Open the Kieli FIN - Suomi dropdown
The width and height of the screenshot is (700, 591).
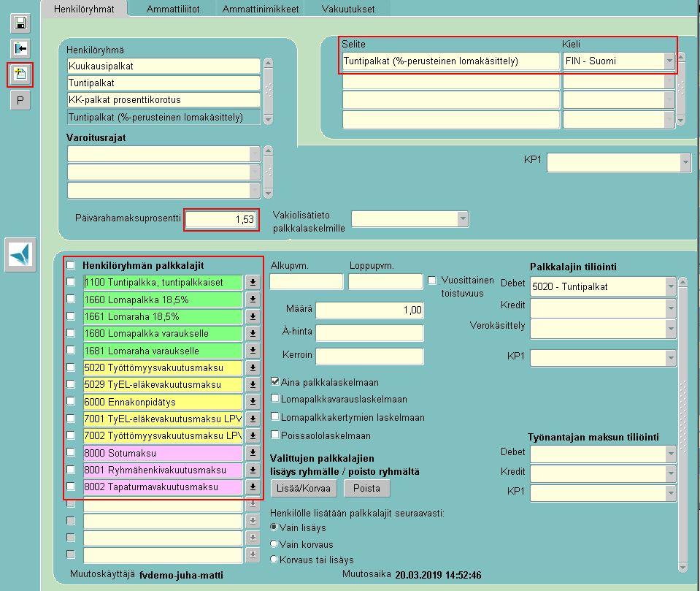(669, 61)
